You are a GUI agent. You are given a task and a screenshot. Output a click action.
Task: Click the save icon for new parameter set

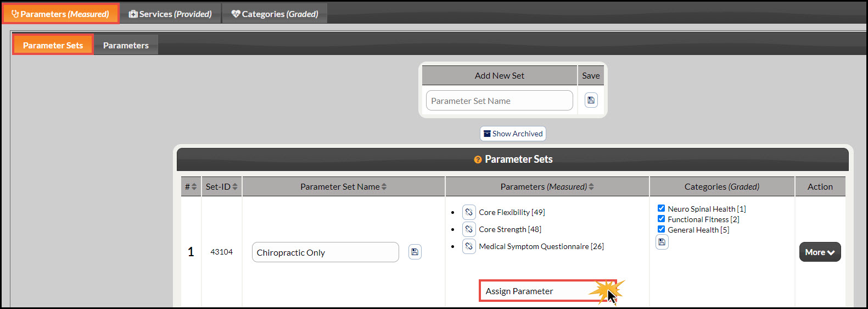(x=591, y=100)
